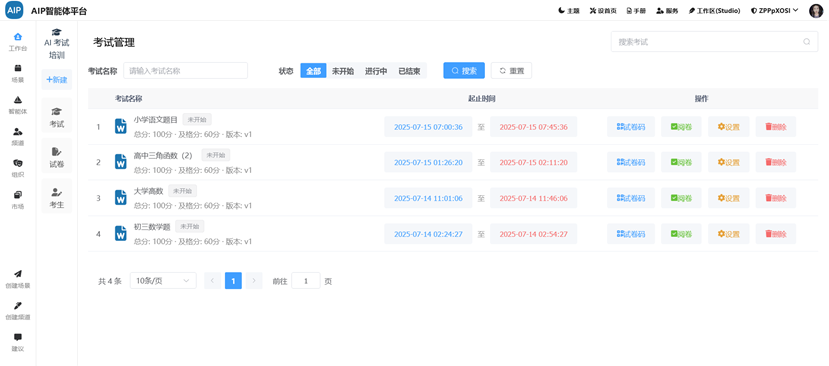Click the 考试名称 input field
Screen dimensions: 829x366
point(186,71)
